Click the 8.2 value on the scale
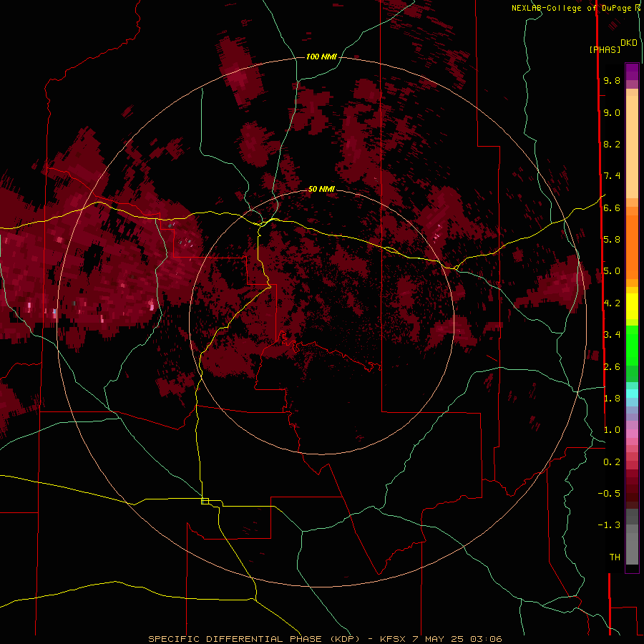Image resolution: width=644 pixels, height=644 pixels. pos(612,144)
